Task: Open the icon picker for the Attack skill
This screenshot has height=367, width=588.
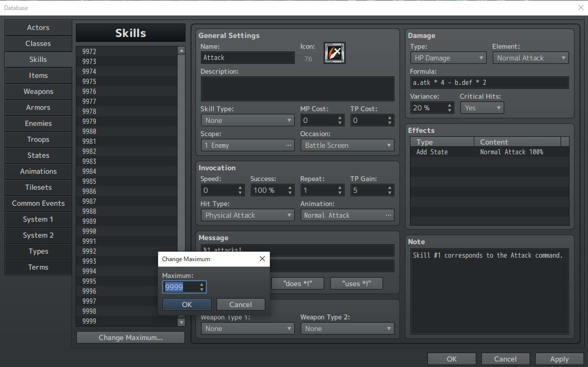Action: [x=334, y=53]
